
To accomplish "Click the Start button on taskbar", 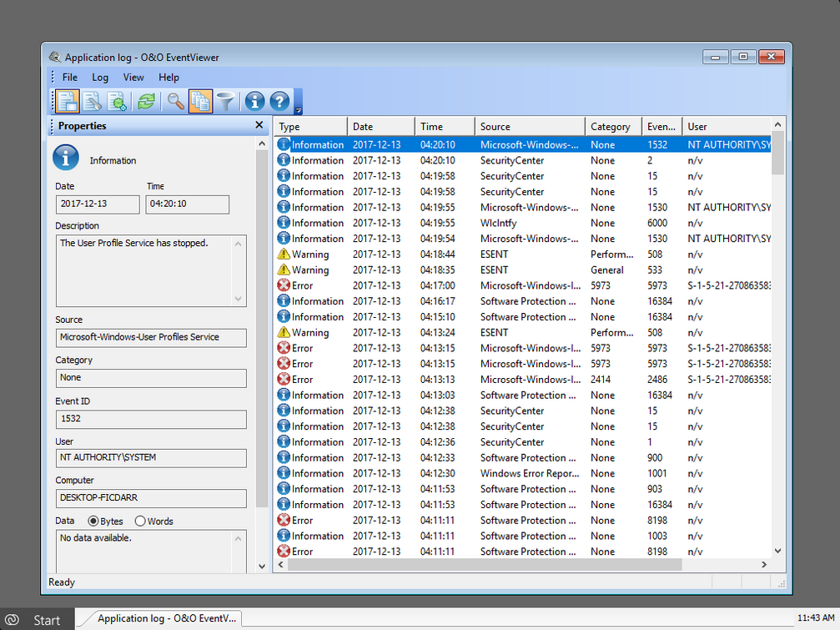I will 35,619.
